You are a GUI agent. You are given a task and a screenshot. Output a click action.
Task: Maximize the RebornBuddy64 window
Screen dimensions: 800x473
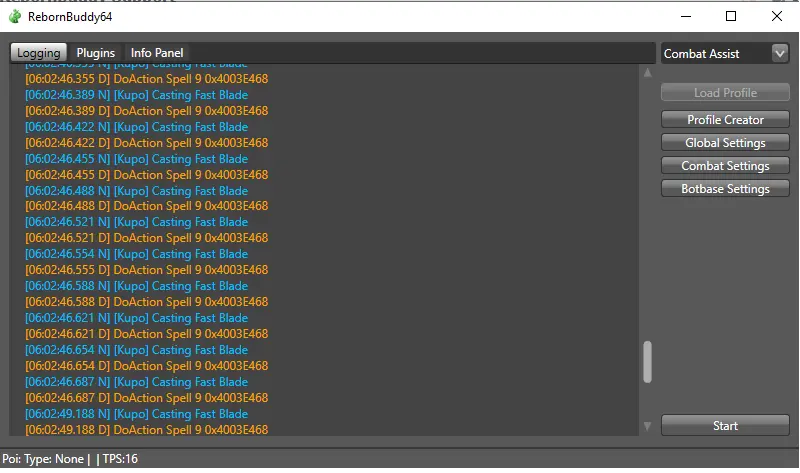coord(731,16)
